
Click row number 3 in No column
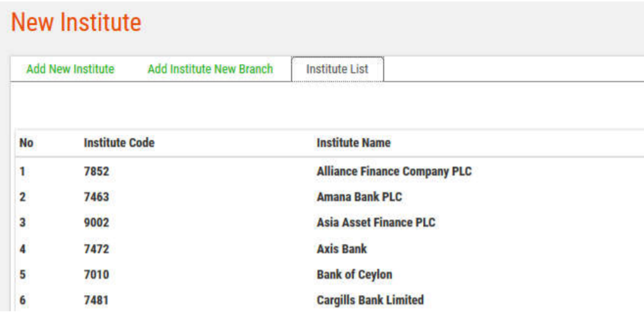[x=23, y=223]
